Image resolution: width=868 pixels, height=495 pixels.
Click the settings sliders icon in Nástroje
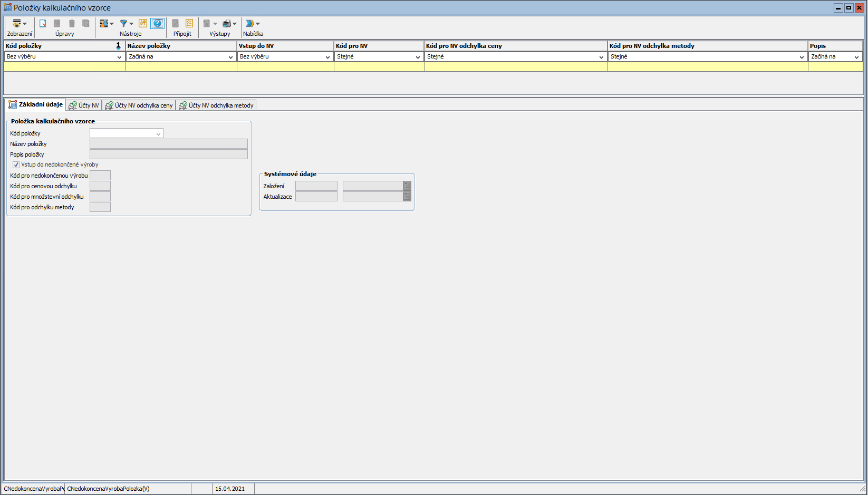click(143, 23)
